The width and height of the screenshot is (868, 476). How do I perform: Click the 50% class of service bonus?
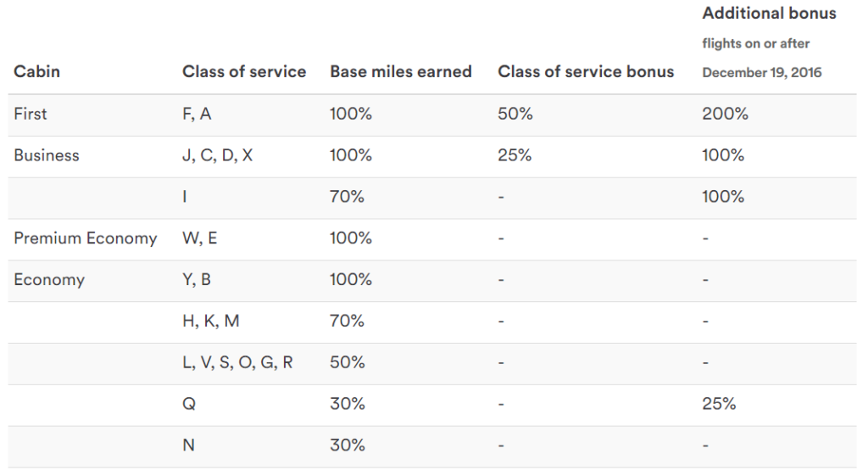(515, 114)
